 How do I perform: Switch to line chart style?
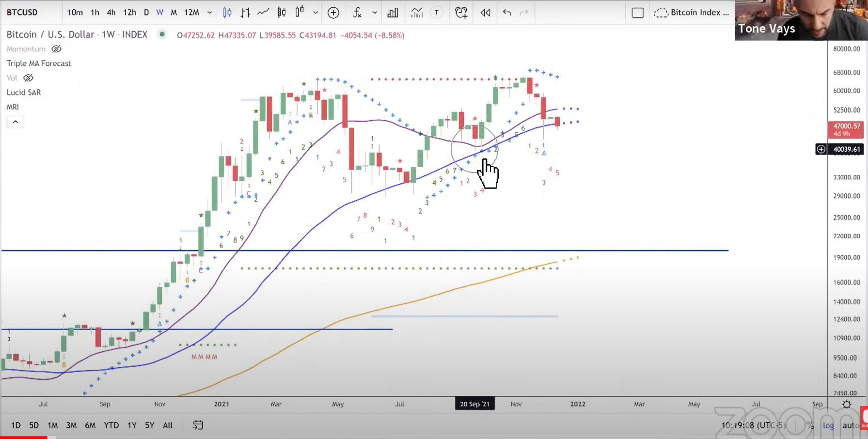click(x=263, y=13)
